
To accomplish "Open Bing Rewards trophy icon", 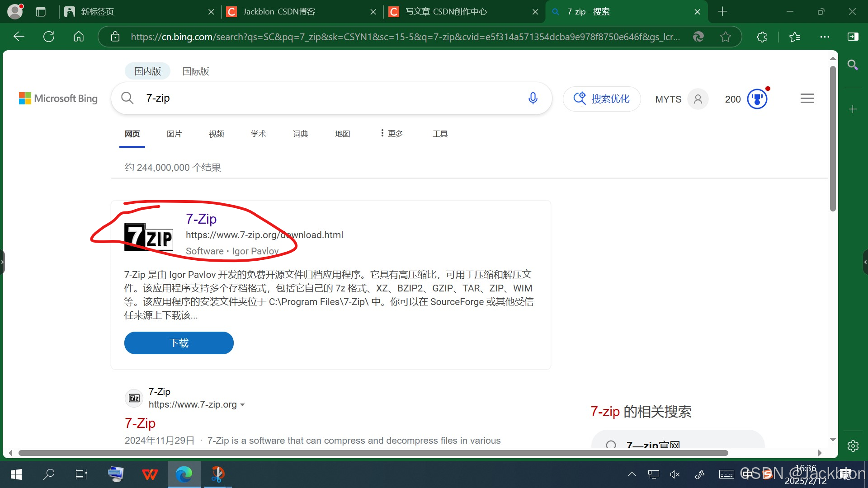I will (x=757, y=99).
